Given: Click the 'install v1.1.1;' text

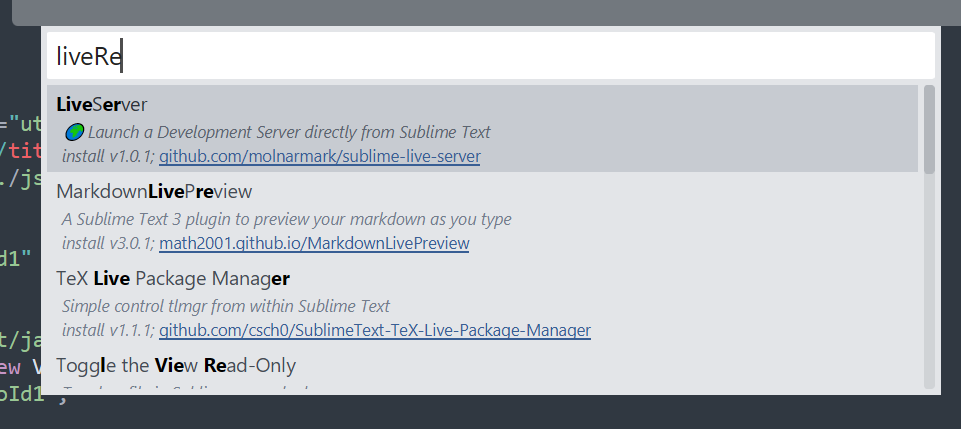Looking at the screenshot, I should 108,330.
